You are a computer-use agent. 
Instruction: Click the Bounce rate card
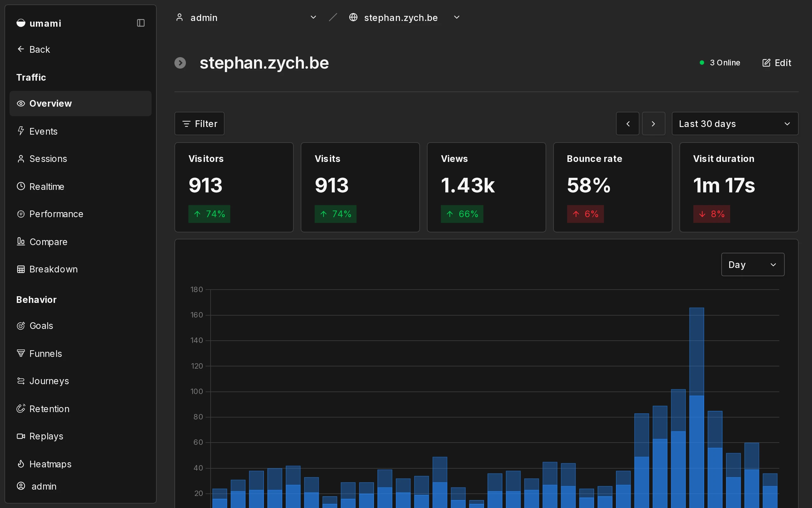[x=612, y=187]
